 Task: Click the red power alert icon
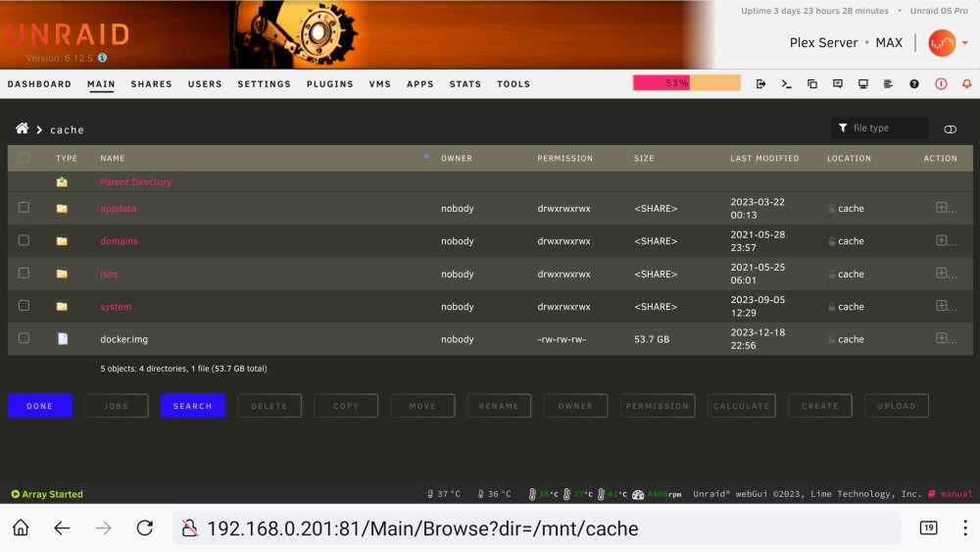941,83
